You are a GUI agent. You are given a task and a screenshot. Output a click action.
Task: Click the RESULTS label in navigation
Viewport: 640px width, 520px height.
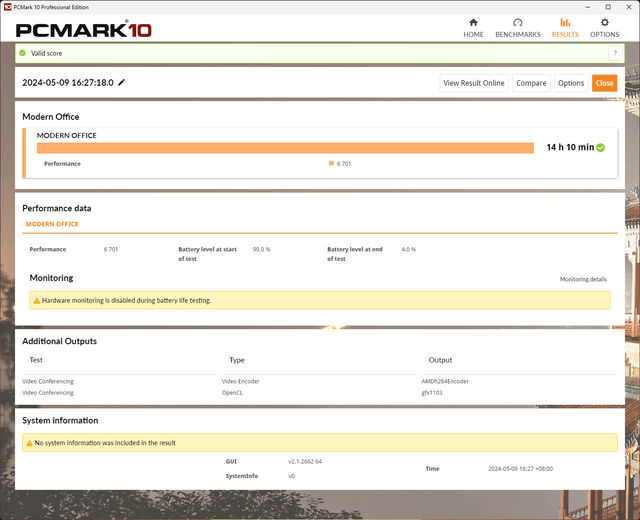click(565, 34)
